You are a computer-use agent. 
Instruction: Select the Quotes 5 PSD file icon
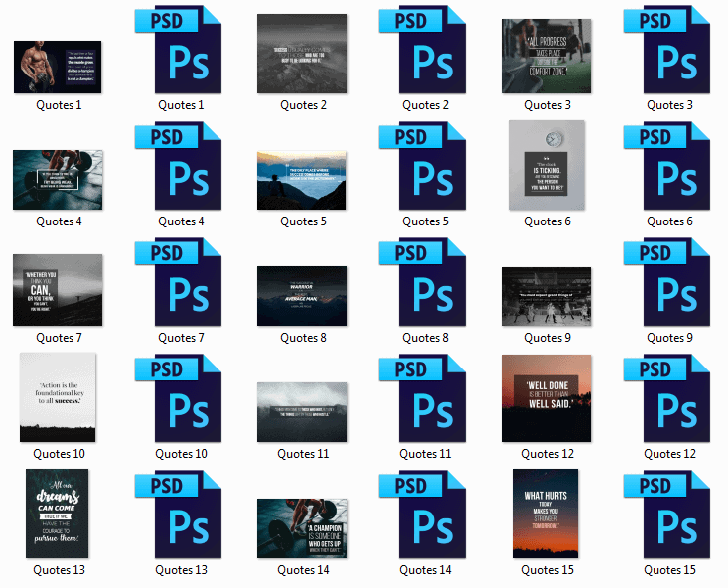[423, 166]
